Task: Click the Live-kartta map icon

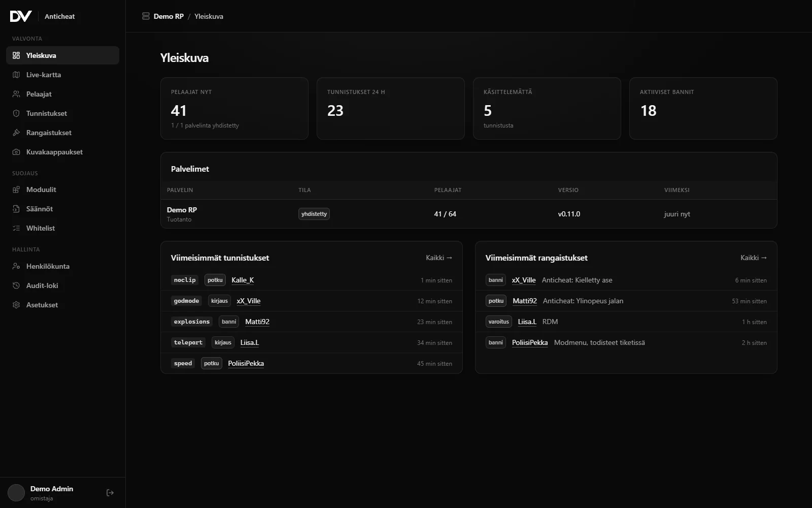Action: (x=16, y=75)
